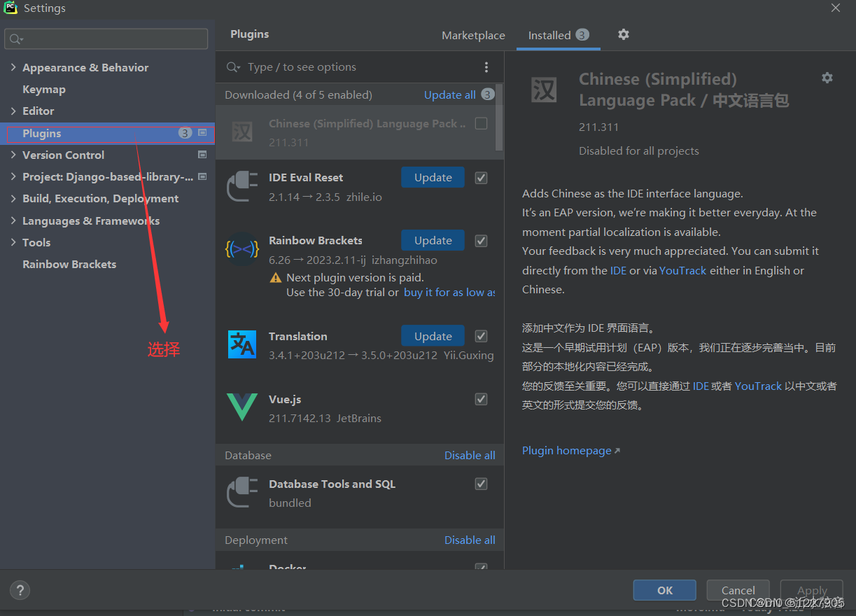Image resolution: width=856 pixels, height=616 pixels.
Task: Enable the Chinese Language Pack checkbox
Action: click(x=481, y=123)
